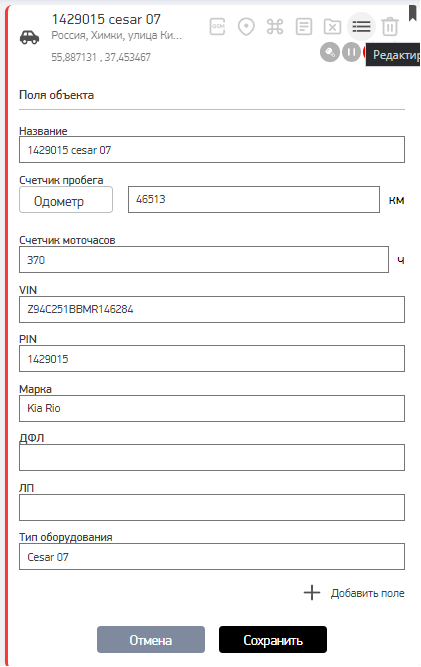Click the command-symbol icon in header
This screenshot has height=667, width=421.
[275, 27]
